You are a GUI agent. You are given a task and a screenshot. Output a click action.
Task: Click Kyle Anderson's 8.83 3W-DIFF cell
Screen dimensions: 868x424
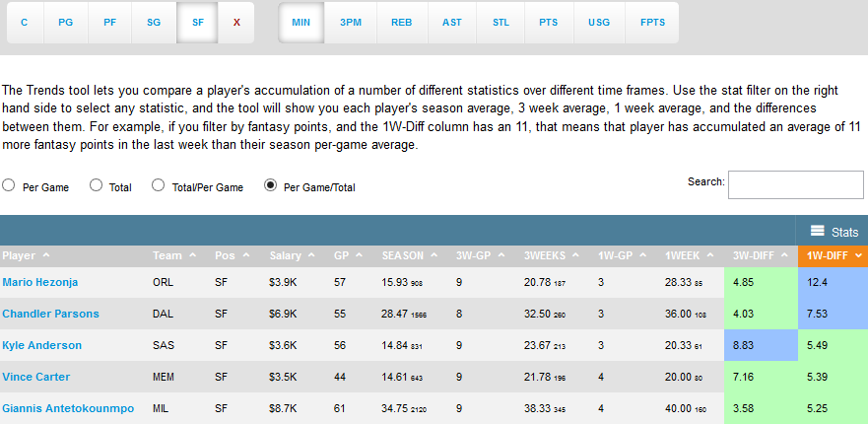[761, 345]
